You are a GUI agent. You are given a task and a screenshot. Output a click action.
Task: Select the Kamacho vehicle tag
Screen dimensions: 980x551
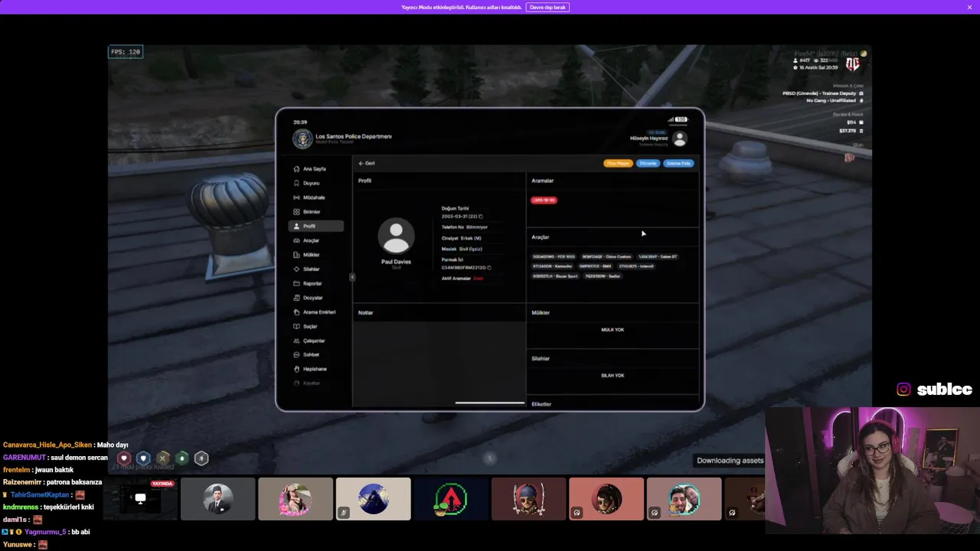(552, 266)
